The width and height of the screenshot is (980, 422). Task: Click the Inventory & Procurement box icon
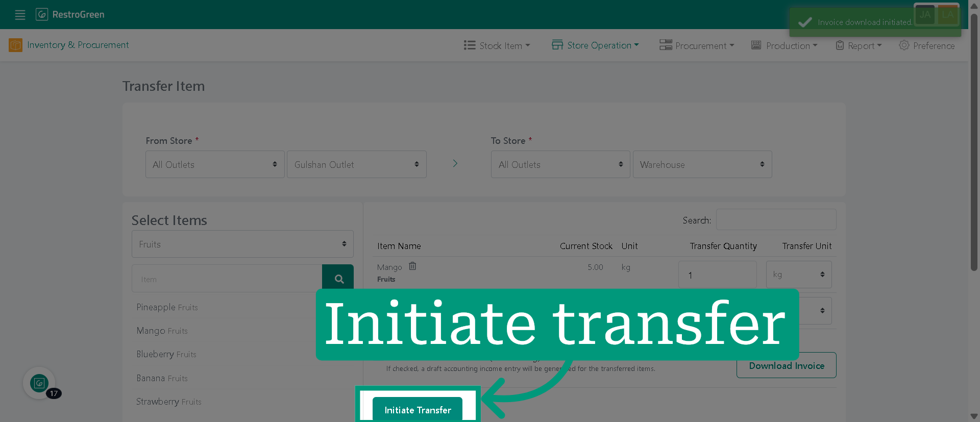[15, 45]
